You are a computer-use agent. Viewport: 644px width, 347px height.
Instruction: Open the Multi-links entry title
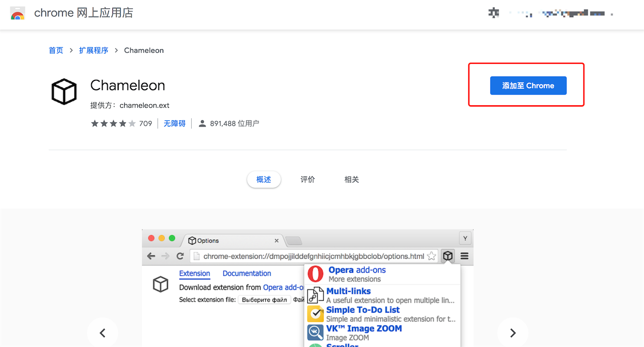click(x=349, y=291)
